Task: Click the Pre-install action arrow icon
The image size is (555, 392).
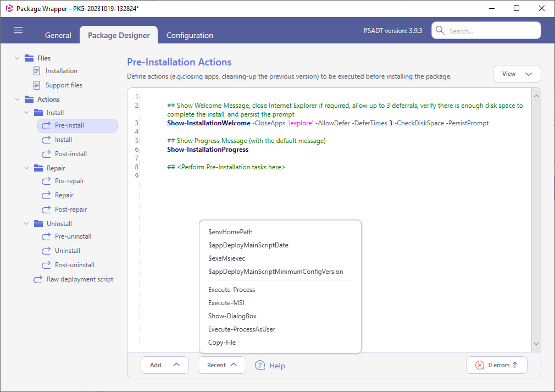Action: coord(46,125)
